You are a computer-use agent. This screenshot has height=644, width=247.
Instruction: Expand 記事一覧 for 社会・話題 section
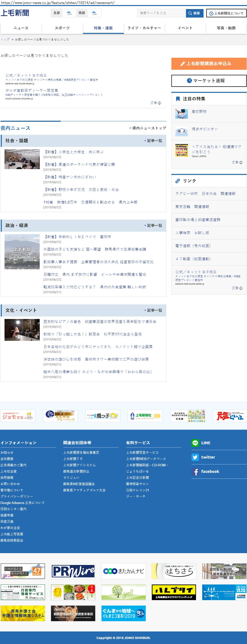click(154, 141)
